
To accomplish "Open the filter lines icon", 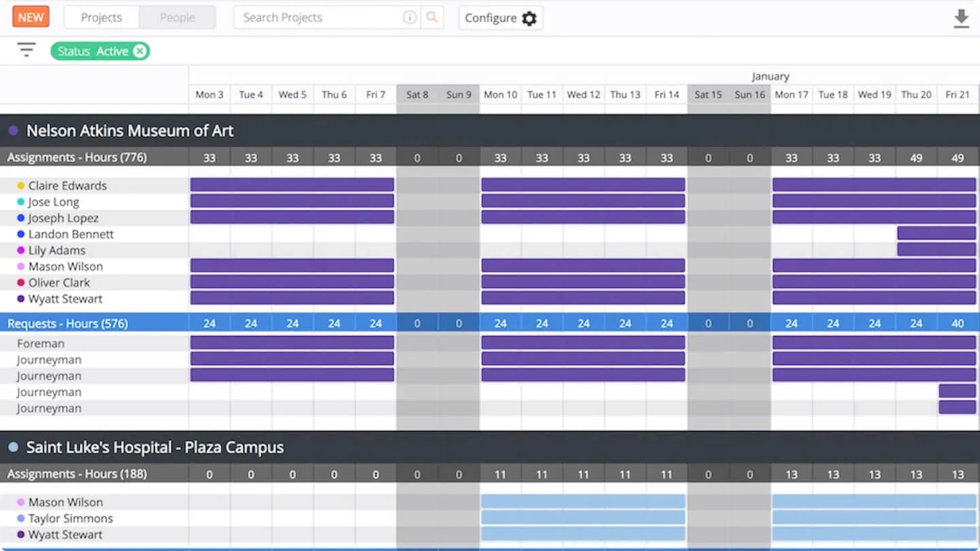I will (x=27, y=50).
